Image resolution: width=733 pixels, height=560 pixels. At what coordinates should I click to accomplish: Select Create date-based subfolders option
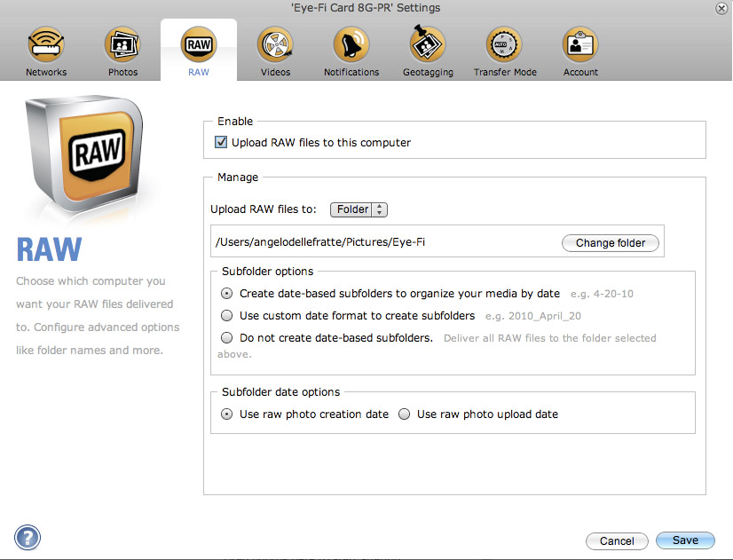coord(226,294)
